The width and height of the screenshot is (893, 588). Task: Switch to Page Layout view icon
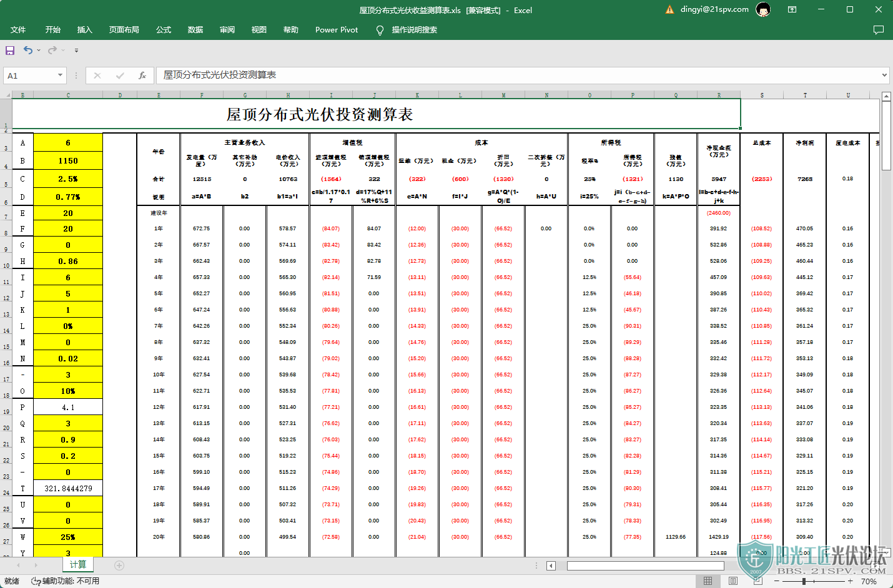tap(733, 581)
